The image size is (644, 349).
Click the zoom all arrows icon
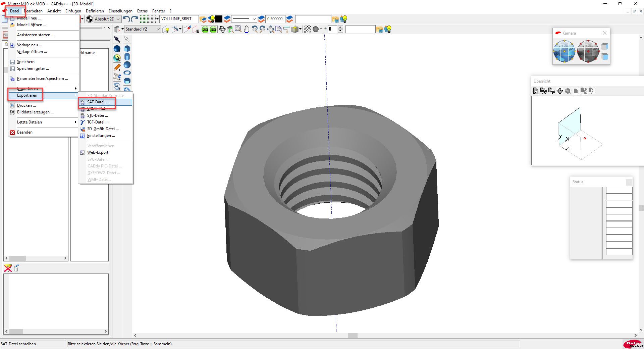tap(271, 30)
